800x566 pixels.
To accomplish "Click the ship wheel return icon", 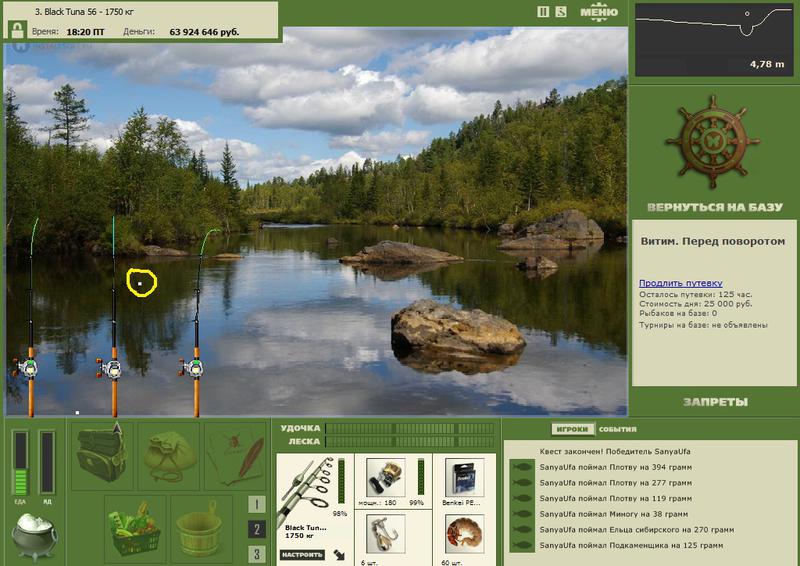I will [712, 141].
